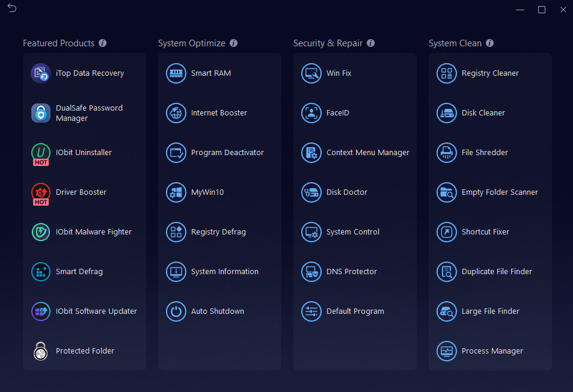Launch Shortcut Fixer icon
The image size is (573, 392).
pos(447,232)
